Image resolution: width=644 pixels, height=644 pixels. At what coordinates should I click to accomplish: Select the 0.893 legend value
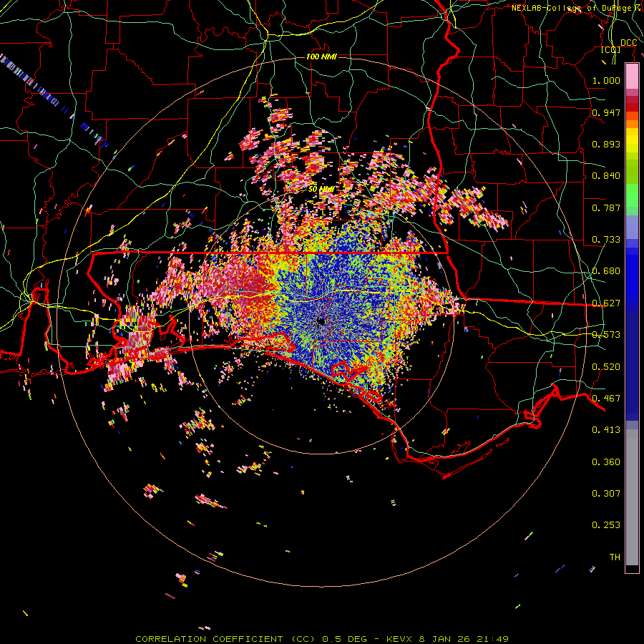[606, 144]
